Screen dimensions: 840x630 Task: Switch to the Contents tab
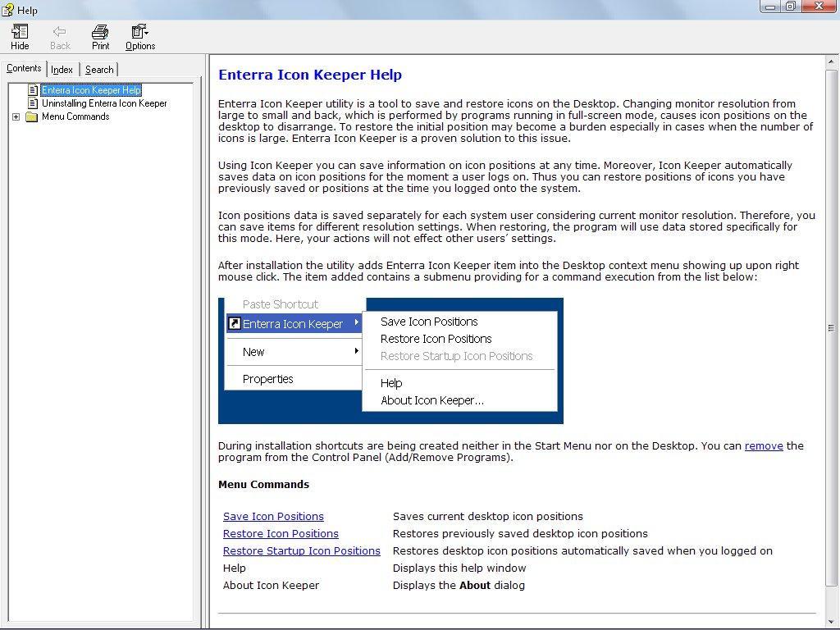[24, 68]
